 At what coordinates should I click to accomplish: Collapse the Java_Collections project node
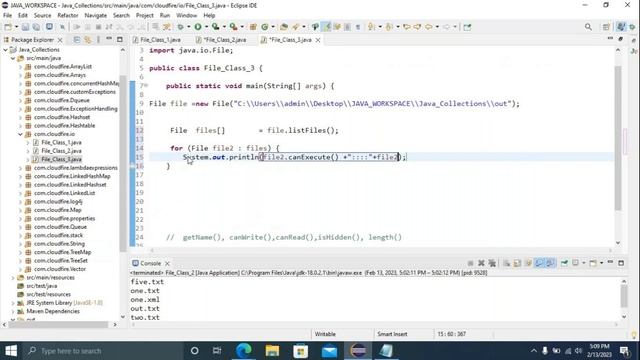pyautogui.click(x=5, y=50)
